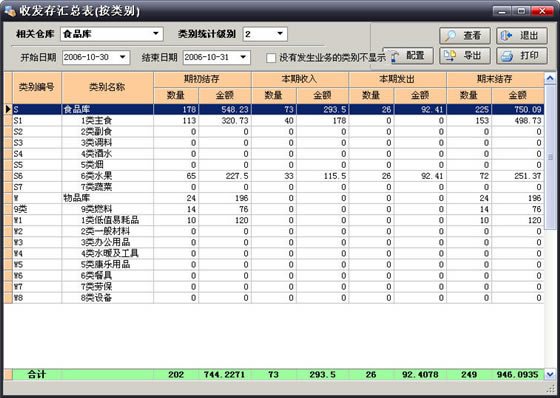Click the scrollbar up arrow
The height and width of the screenshot is (398, 560).
pyautogui.click(x=550, y=78)
